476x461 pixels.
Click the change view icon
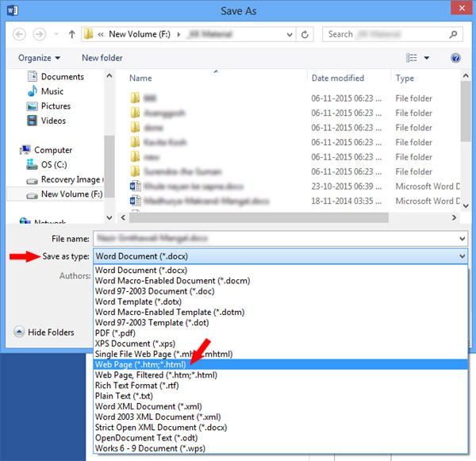[412, 58]
